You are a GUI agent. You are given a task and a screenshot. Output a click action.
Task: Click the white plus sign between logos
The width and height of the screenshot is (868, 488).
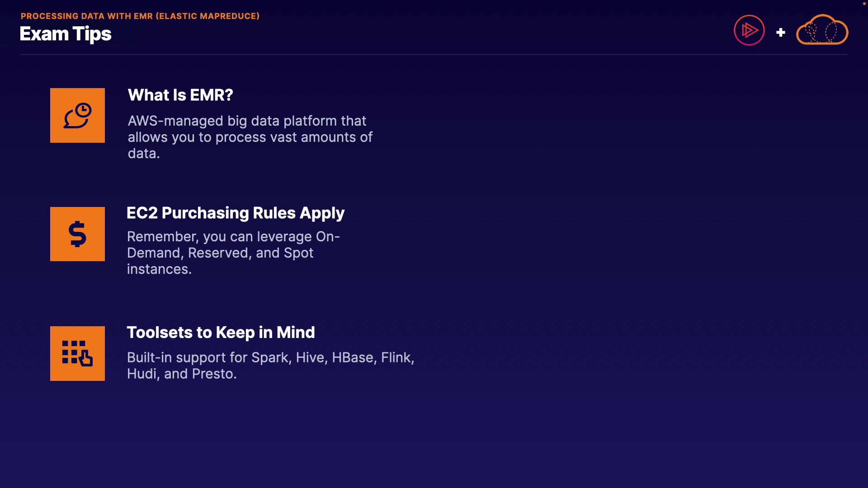click(780, 33)
